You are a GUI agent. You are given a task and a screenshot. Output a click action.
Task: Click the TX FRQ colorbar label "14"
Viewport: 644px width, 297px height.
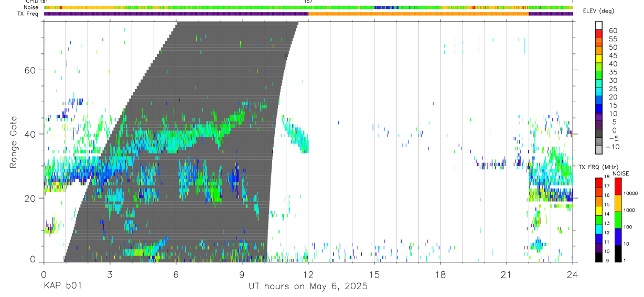coord(607,214)
